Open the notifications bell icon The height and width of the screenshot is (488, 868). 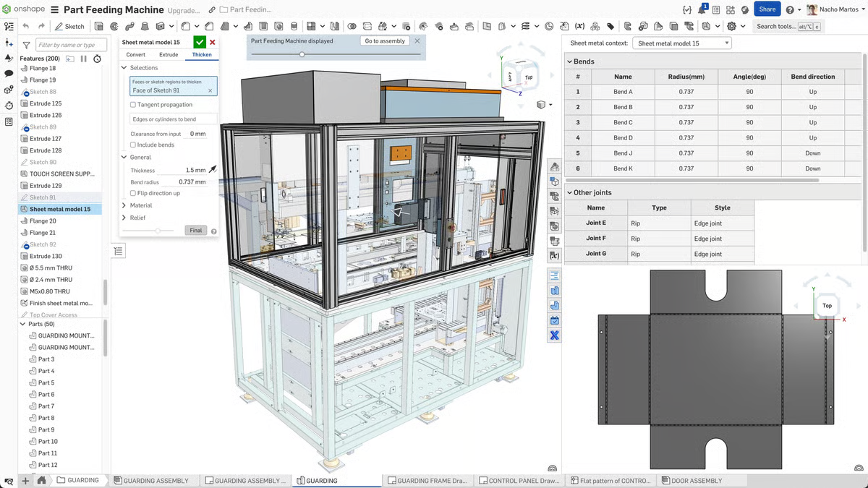pyautogui.click(x=702, y=9)
